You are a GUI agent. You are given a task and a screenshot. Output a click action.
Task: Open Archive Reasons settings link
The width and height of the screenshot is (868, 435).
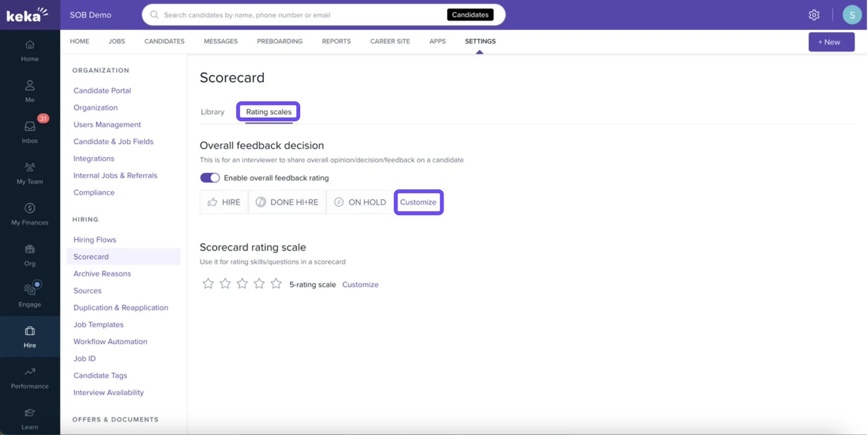pyautogui.click(x=102, y=274)
